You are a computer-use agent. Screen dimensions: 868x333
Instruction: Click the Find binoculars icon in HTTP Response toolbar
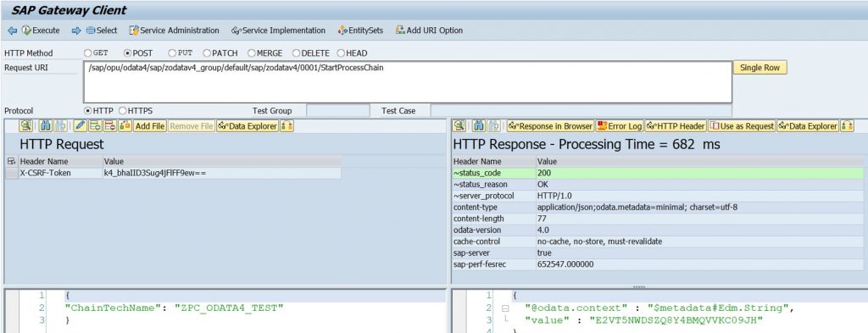(480, 126)
